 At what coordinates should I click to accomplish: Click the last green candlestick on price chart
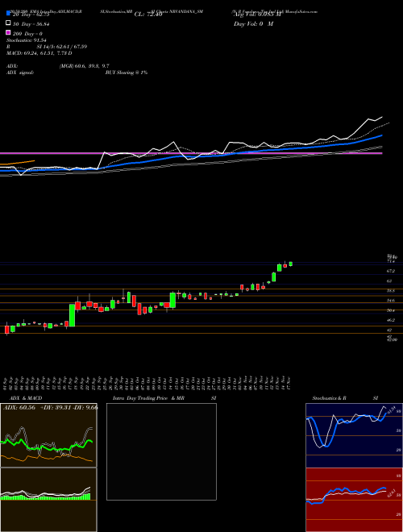click(x=291, y=264)
